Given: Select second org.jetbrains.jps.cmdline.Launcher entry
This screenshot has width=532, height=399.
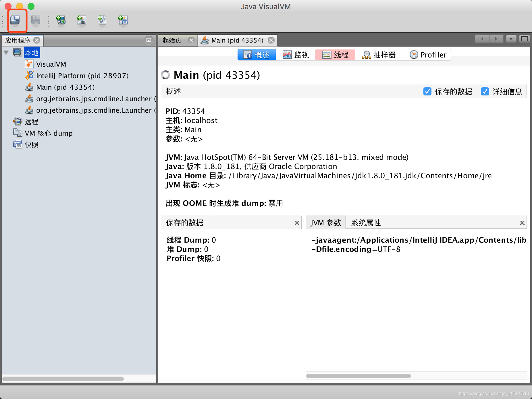Looking at the screenshot, I should [x=96, y=110].
